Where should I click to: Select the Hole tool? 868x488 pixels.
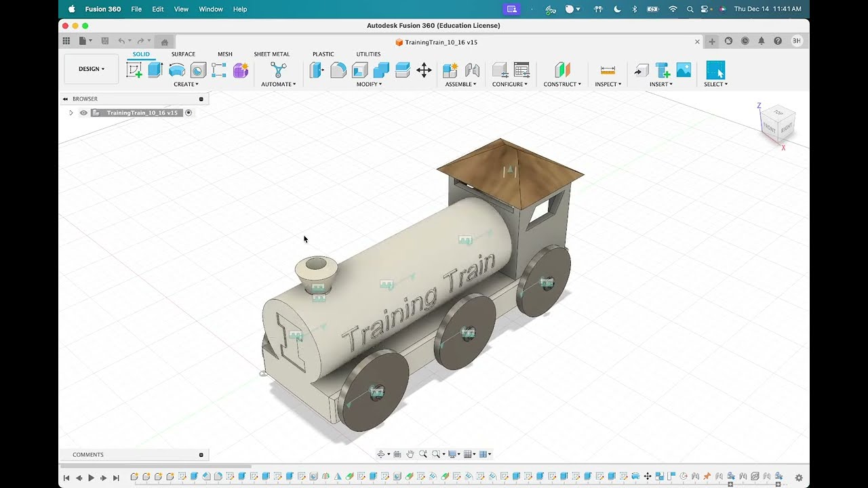[198, 70]
